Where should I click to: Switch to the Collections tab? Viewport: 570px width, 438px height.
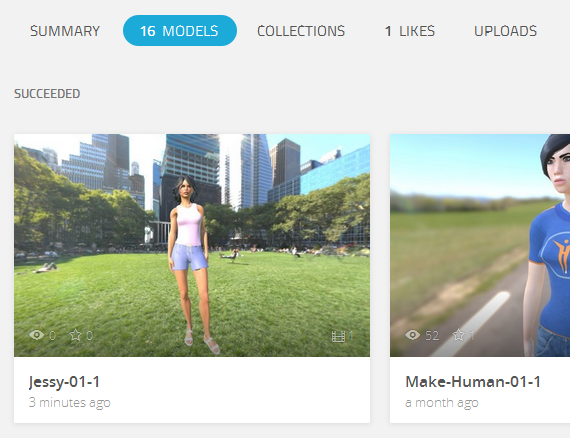pyautogui.click(x=301, y=31)
